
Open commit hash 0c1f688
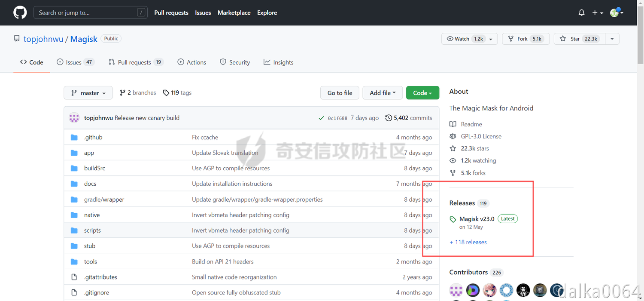point(337,118)
